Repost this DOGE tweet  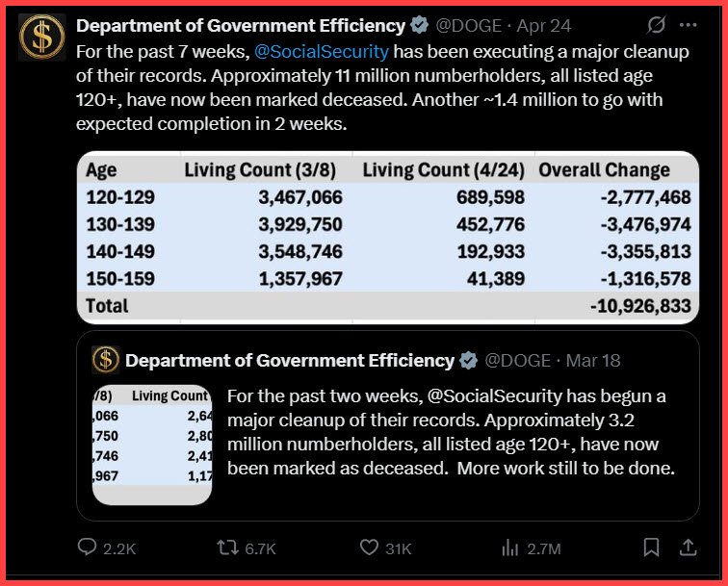coord(228,548)
